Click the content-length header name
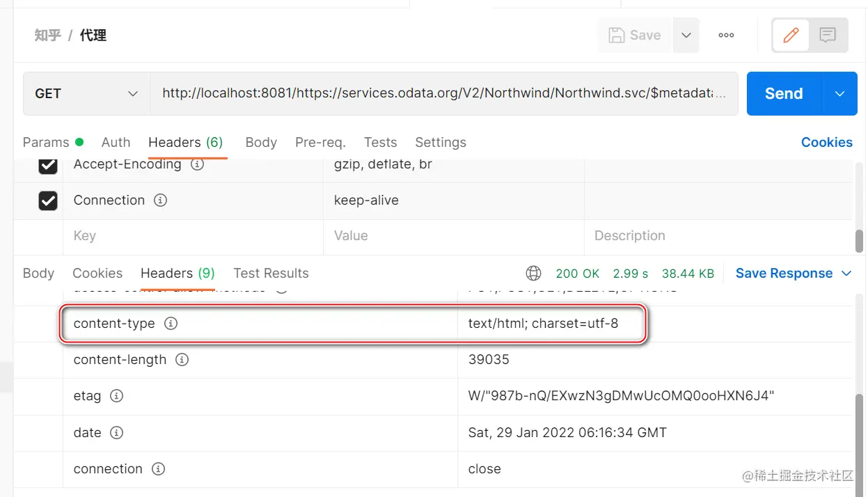 coord(120,360)
